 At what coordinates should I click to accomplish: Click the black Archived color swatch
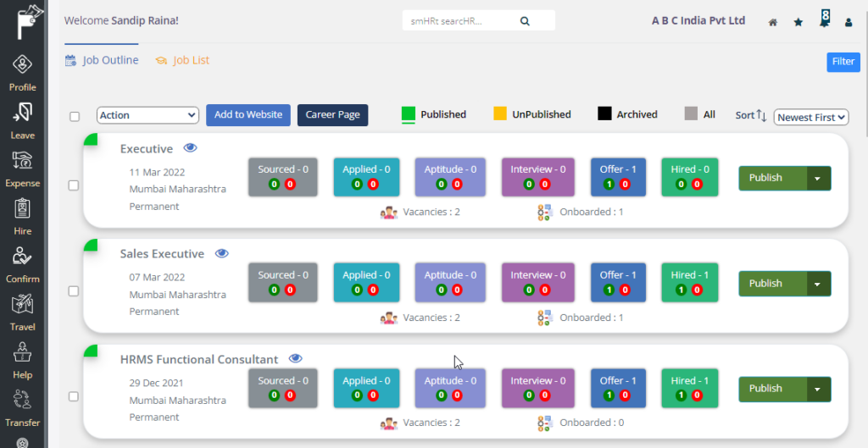604,113
